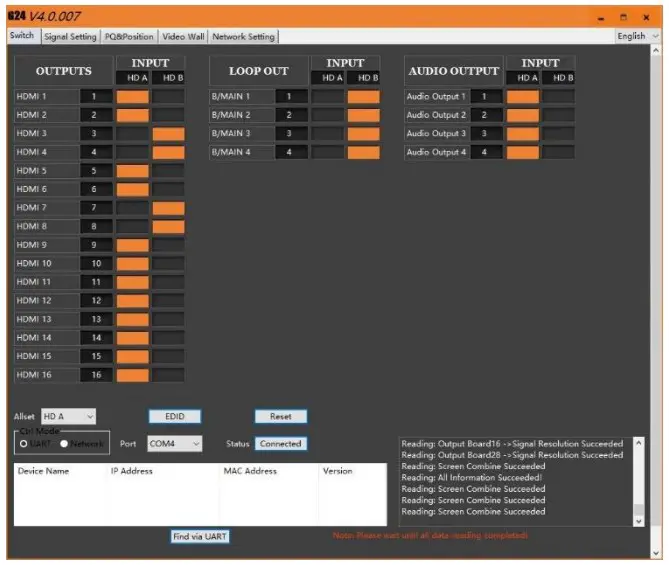The image size is (669, 565).
Task: Click the main window scroll up arrow
Action: point(656,51)
